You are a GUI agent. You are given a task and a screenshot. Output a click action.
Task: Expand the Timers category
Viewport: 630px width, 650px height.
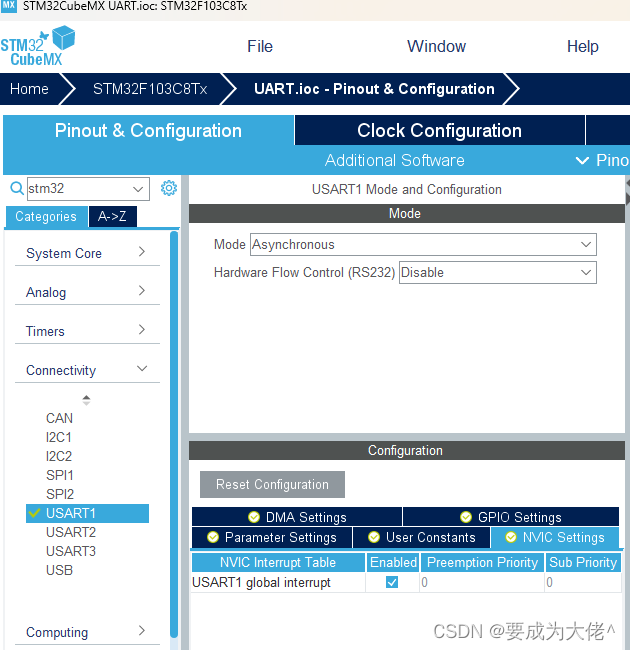pos(87,331)
